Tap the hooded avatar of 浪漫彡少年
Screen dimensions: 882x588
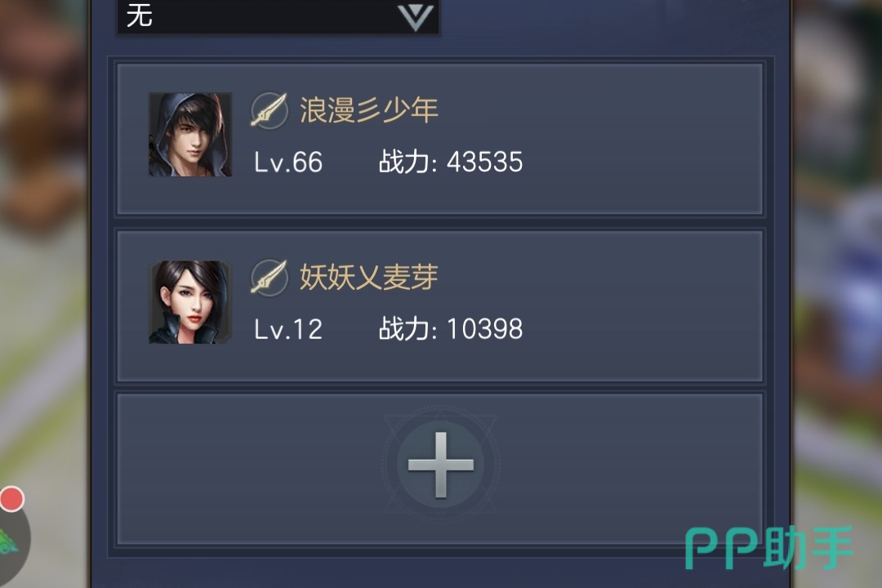[x=190, y=135]
